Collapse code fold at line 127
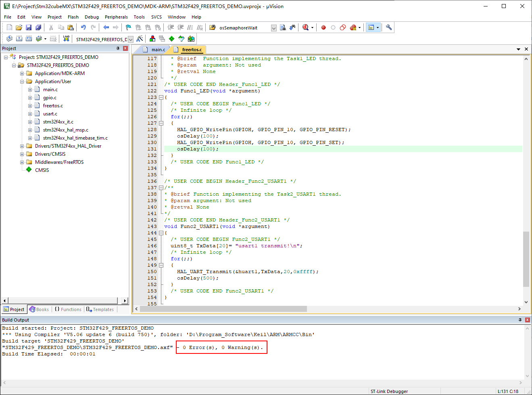The width and height of the screenshot is (532, 395). coord(161,123)
